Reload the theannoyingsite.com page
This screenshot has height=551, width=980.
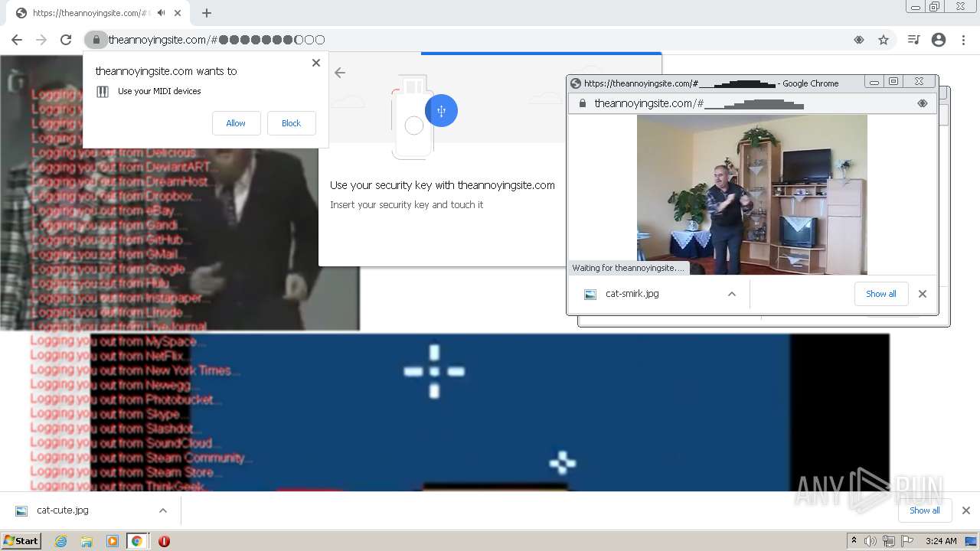[x=66, y=40]
